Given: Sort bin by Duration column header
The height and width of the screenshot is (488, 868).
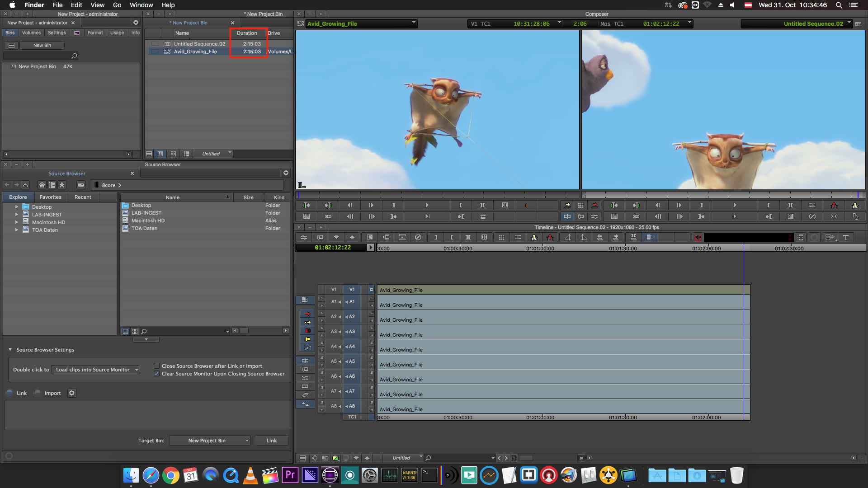Looking at the screenshot, I should (x=247, y=33).
